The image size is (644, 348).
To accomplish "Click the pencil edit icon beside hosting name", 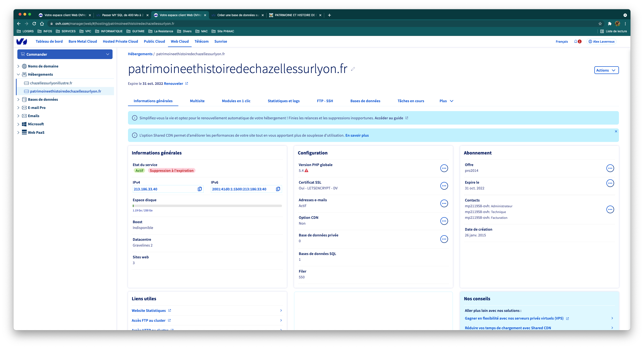I will pos(353,69).
